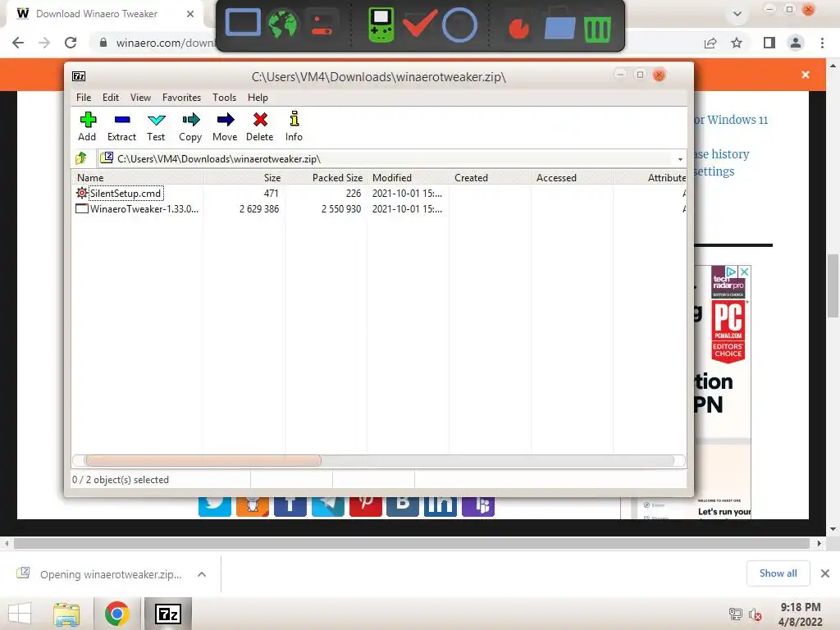The height and width of the screenshot is (630, 840).
Task: Sort by Modified column header
Action: point(408,177)
